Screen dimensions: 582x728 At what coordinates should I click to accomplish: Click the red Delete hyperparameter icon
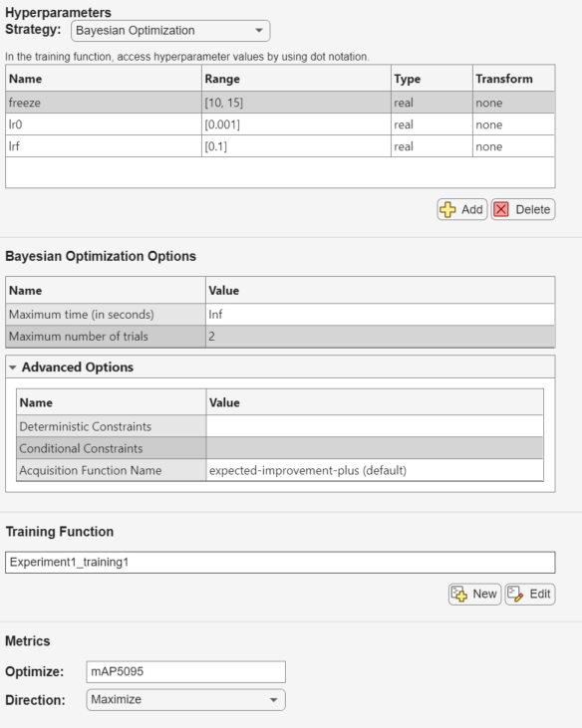coord(501,209)
